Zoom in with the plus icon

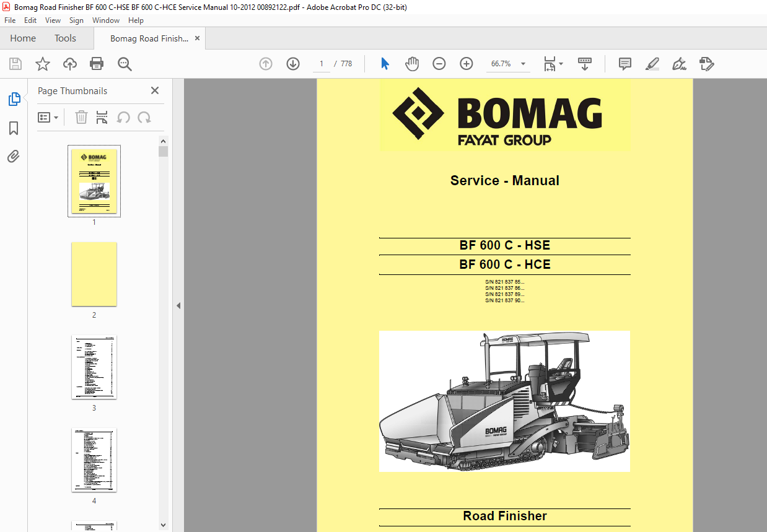[467, 64]
